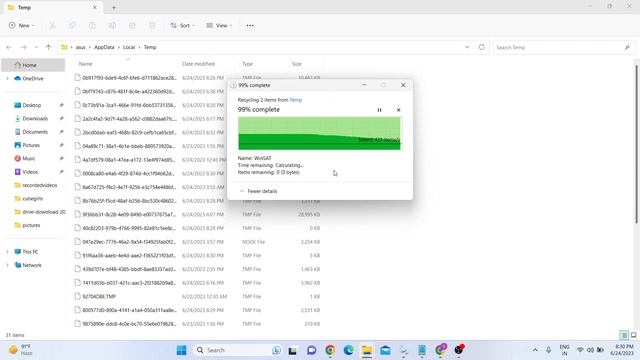This screenshot has width=640, height=360.
Task: Click the Copy icon in toolbar
Action: (72, 26)
